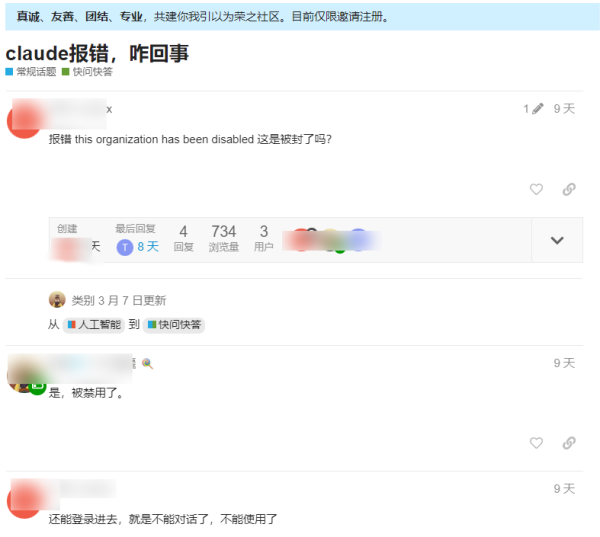The image size is (600, 537).
Task: Click '类别 3 月 7 日更新' notice text
Action: 119,300
